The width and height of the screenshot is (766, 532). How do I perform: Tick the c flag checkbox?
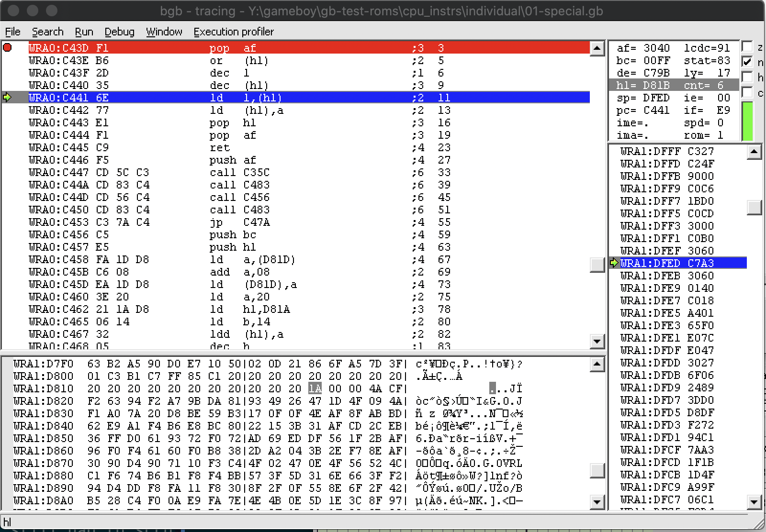click(747, 92)
